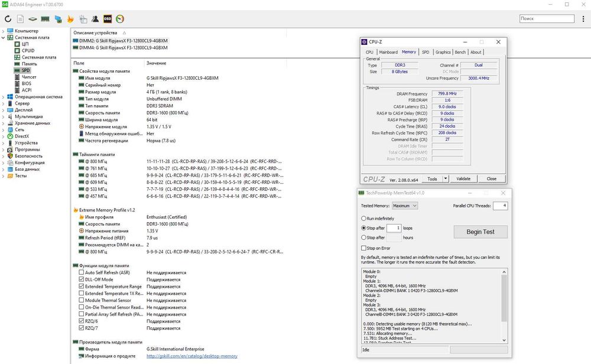Click the Значение column header
Image resolution: width=591 pixels, height=364 pixels.
157,63
